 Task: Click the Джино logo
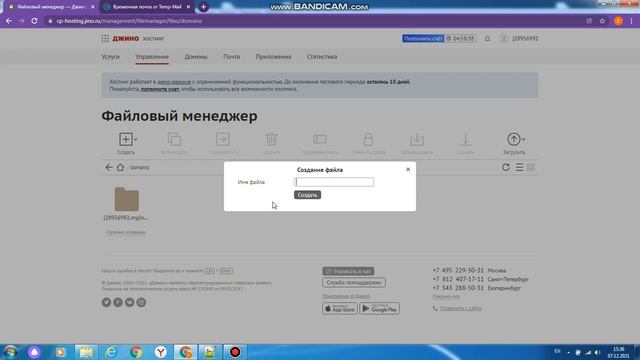click(x=126, y=38)
